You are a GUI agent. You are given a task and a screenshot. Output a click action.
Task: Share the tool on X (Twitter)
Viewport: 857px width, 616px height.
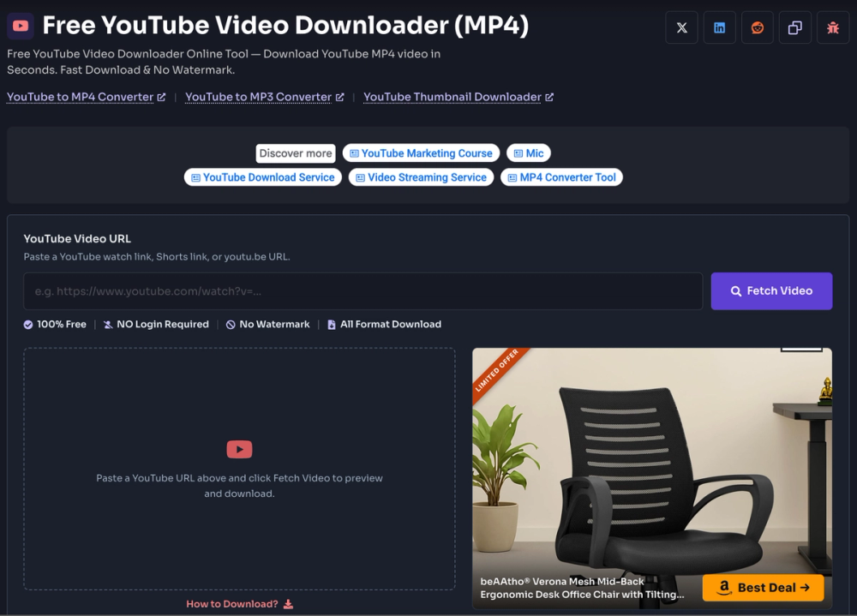pos(681,27)
